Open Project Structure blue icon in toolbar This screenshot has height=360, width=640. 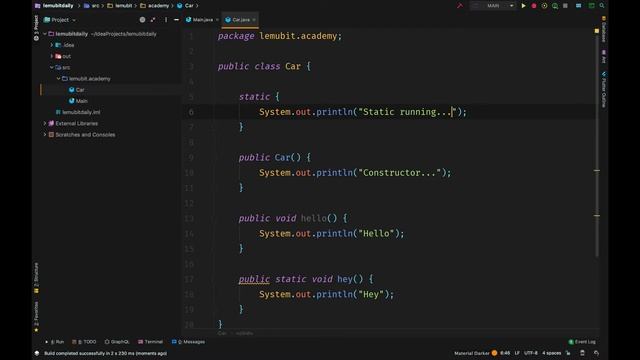point(578,6)
